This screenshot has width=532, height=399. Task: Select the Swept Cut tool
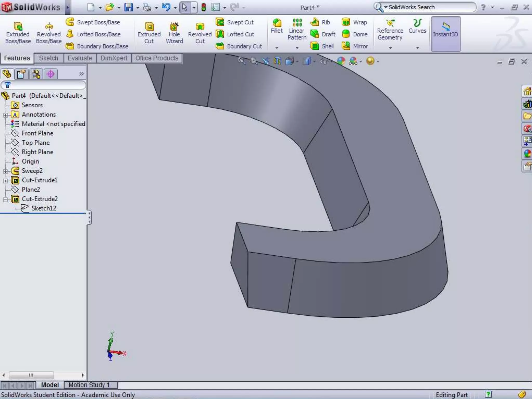235,22
